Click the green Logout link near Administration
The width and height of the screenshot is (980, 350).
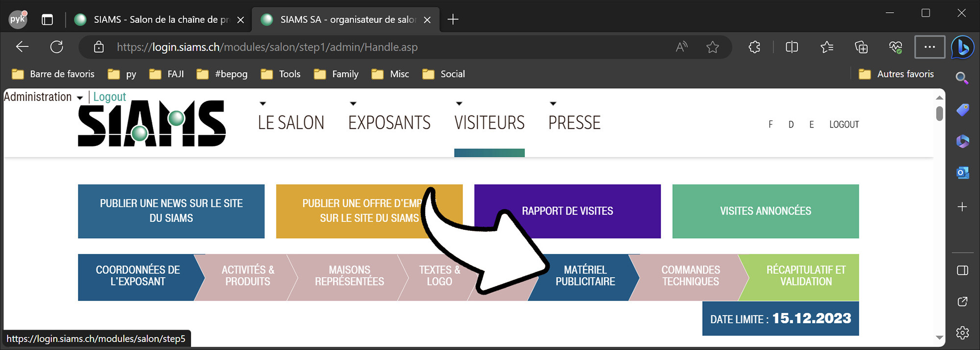[x=109, y=97]
